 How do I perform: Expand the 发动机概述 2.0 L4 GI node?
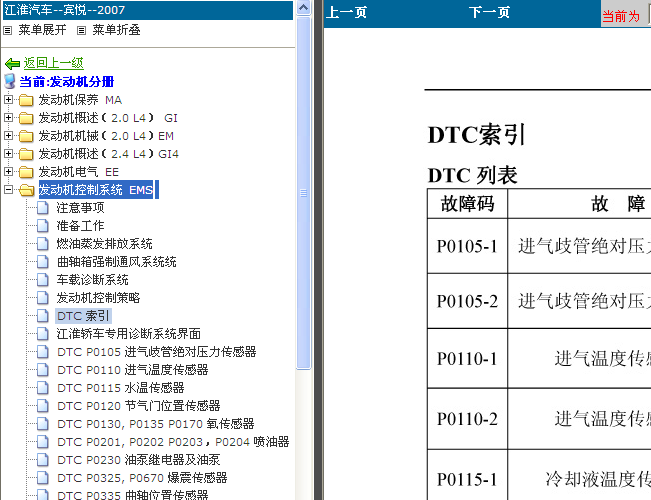[8, 118]
